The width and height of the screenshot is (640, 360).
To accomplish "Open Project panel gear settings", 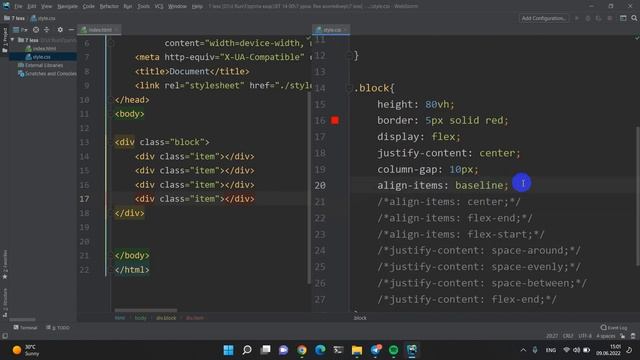I will point(60,30).
